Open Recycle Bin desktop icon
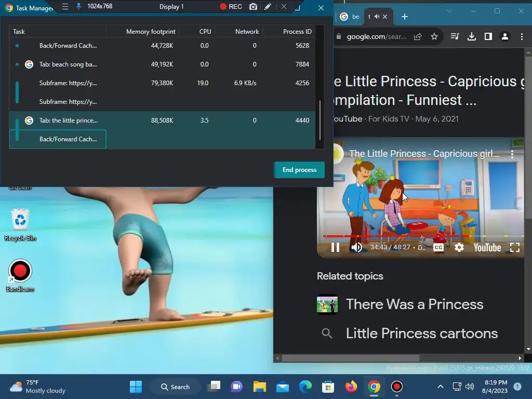532x399 pixels. (x=20, y=225)
